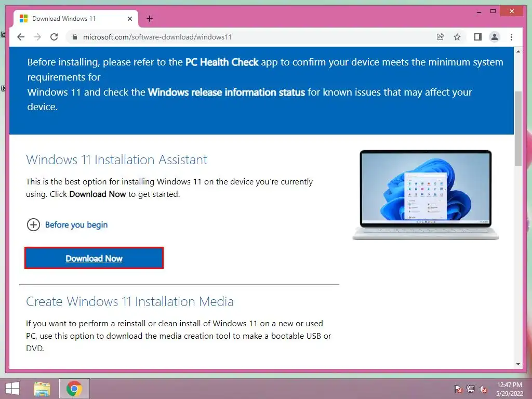Screen dimensions: 532x399
Task: Close the Download Windows 11 tab
Action: click(x=130, y=19)
